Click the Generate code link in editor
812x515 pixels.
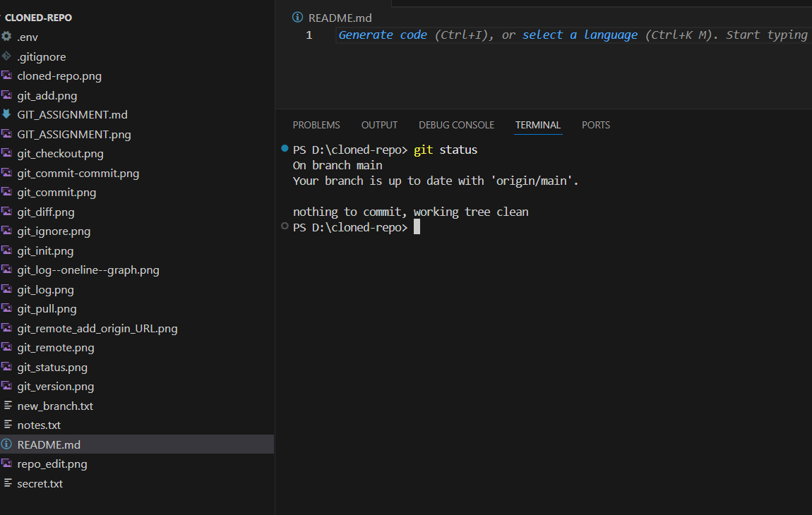coord(383,35)
